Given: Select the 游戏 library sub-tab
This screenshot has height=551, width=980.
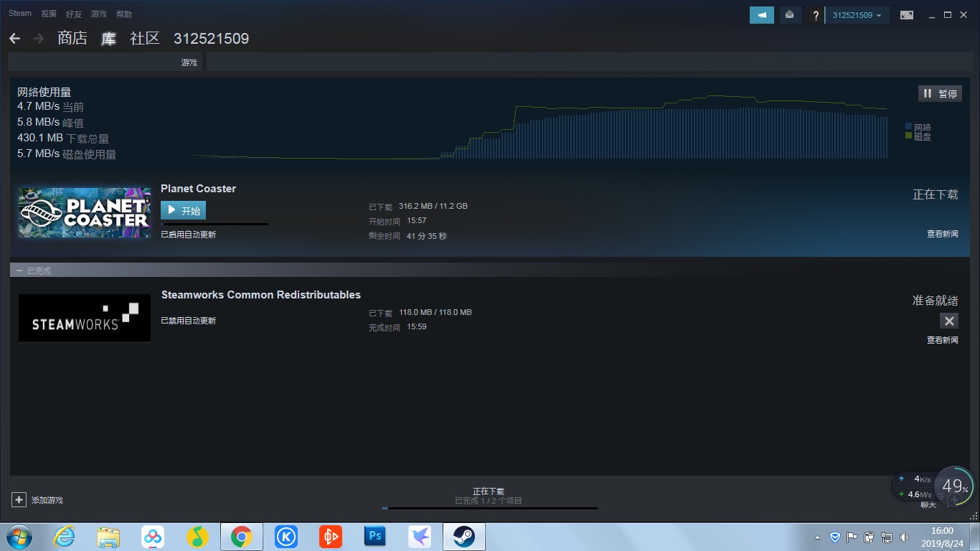Looking at the screenshot, I should [189, 63].
